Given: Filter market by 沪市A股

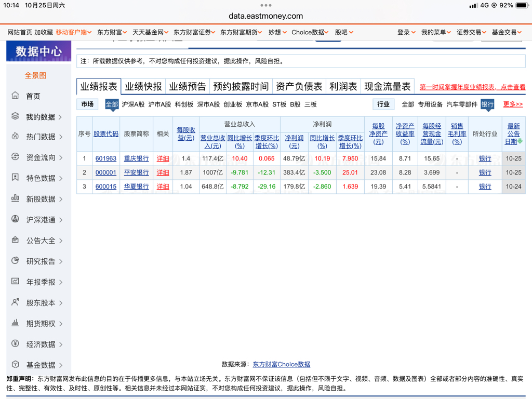Looking at the screenshot, I should click(x=159, y=104).
